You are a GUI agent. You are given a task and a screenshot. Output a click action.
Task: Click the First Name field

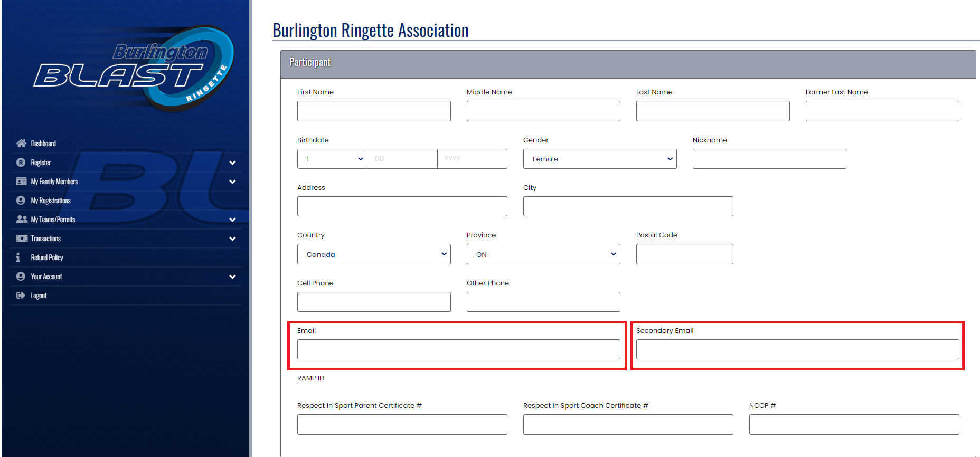pos(374,111)
